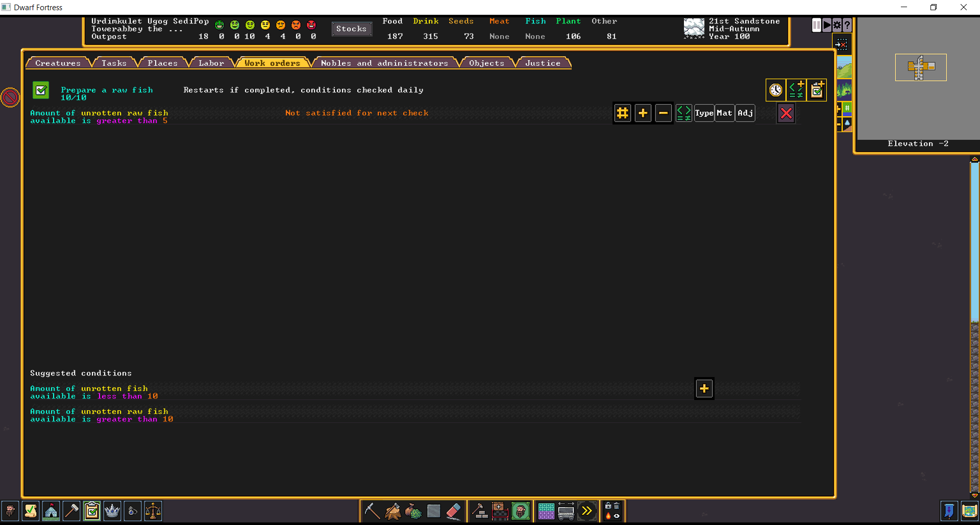Click the minimap fortress thumbnail
Image resolution: width=980 pixels, height=525 pixels.
(921, 67)
